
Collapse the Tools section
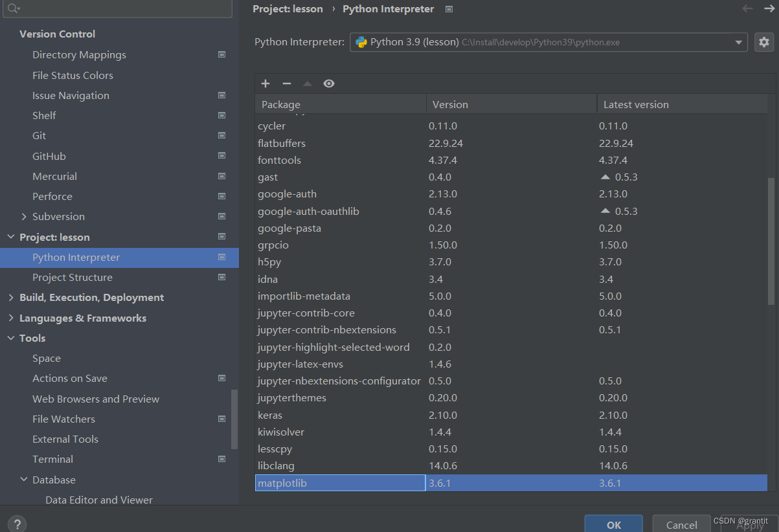point(11,338)
